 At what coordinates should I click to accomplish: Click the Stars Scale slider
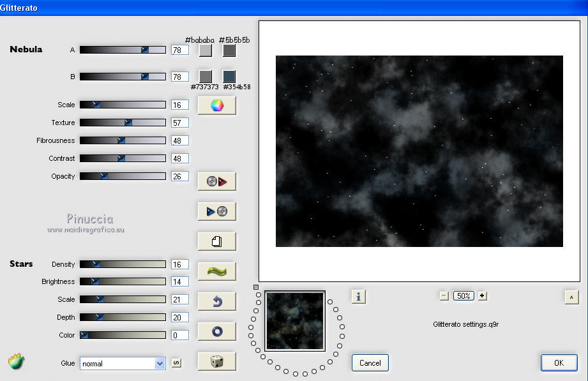[x=123, y=299]
